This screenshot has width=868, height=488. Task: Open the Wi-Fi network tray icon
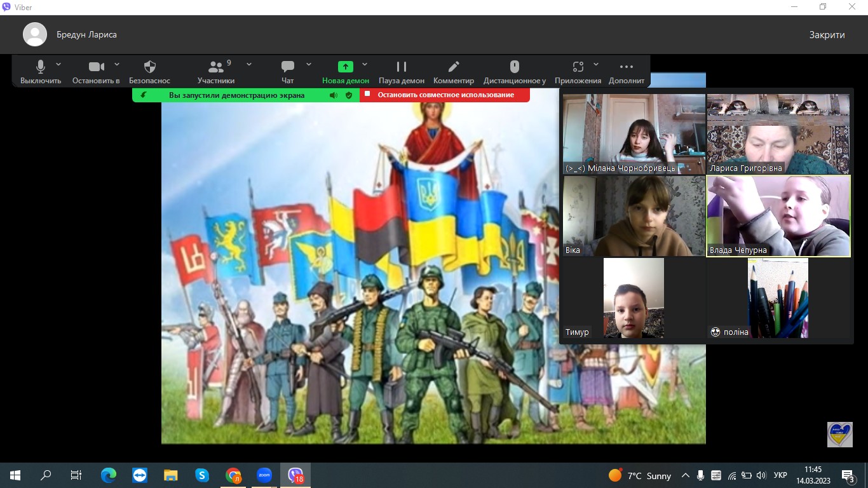point(731,475)
